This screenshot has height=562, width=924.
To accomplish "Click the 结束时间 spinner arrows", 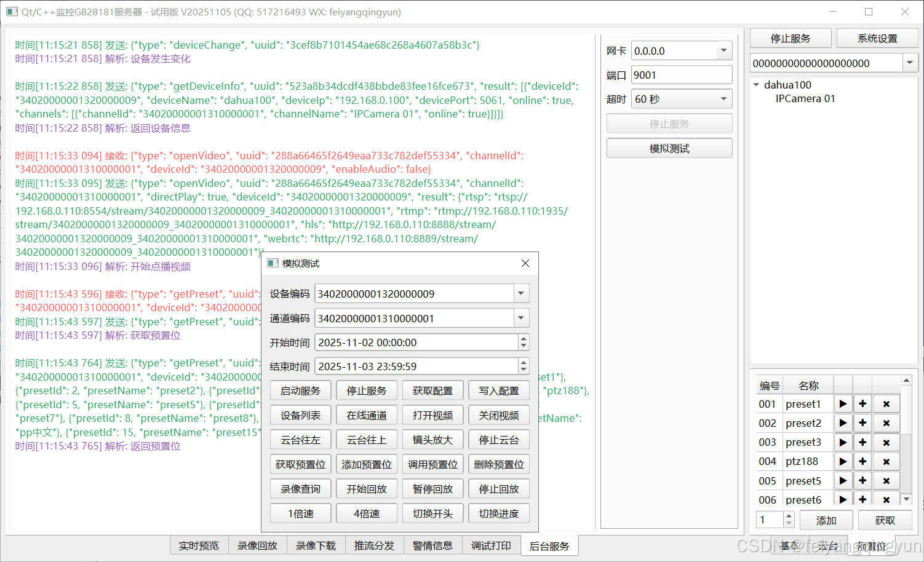I will (524, 366).
